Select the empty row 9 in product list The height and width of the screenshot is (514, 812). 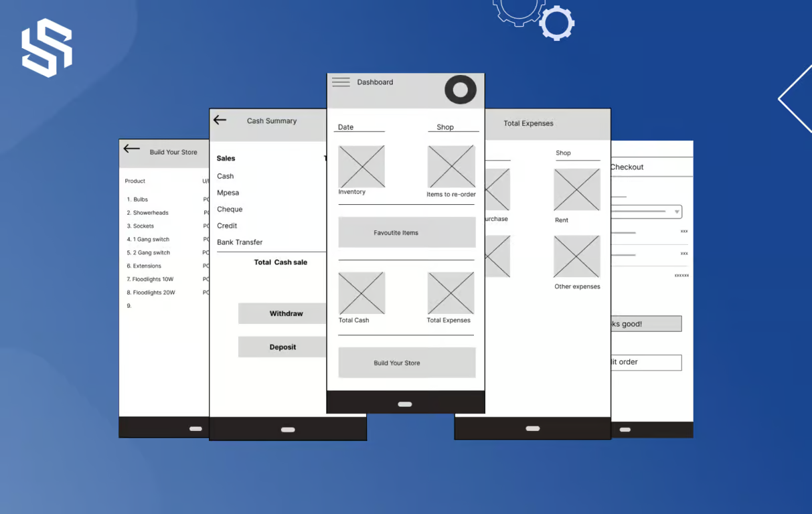(129, 306)
